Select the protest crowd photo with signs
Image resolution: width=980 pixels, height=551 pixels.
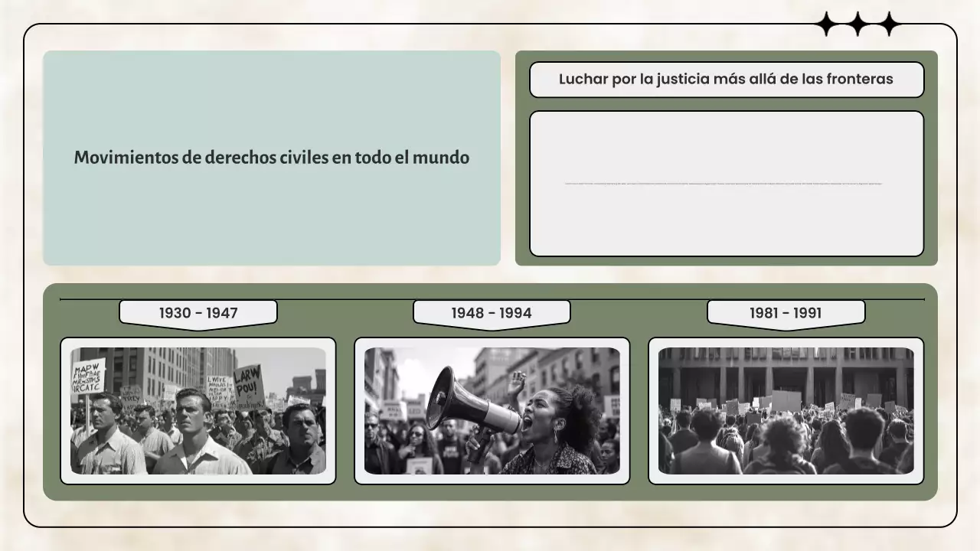pyautogui.click(x=198, y=411)
